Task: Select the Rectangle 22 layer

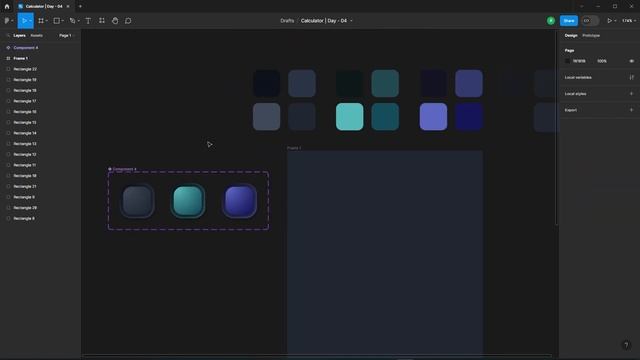Action: click(x=40, y=69)
